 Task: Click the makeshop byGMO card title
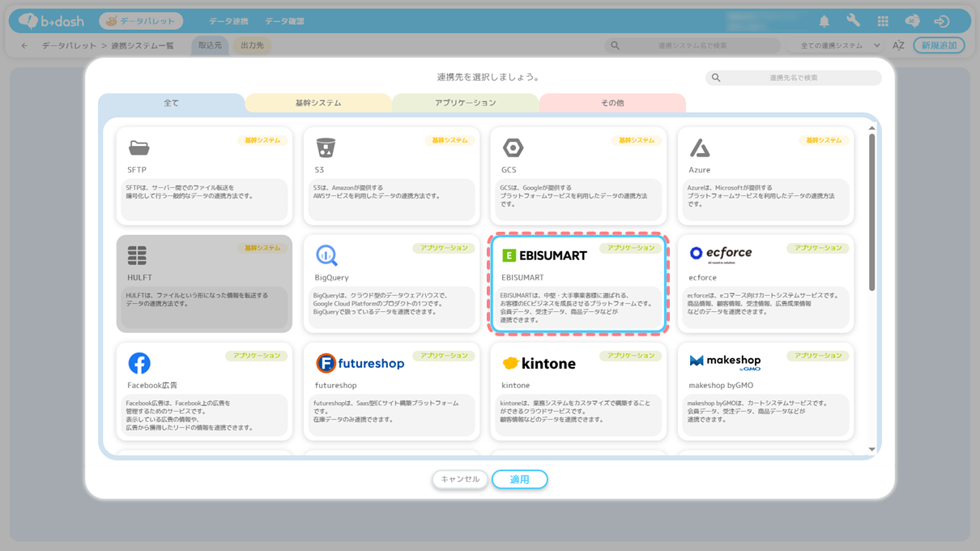tap(721, 386)
